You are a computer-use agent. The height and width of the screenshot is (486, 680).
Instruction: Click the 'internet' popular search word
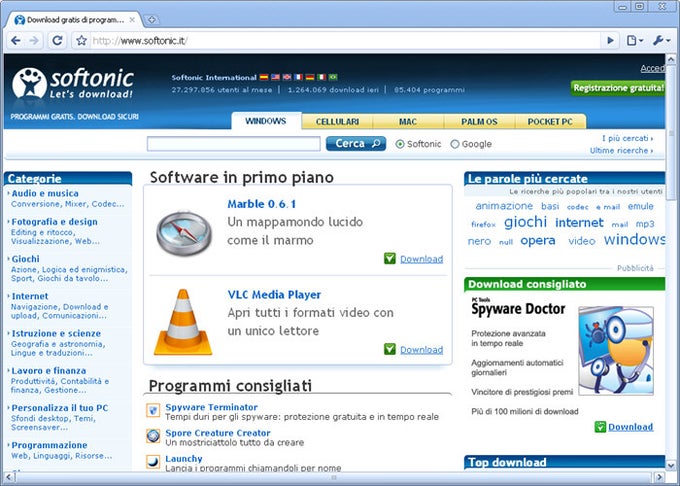579,222
